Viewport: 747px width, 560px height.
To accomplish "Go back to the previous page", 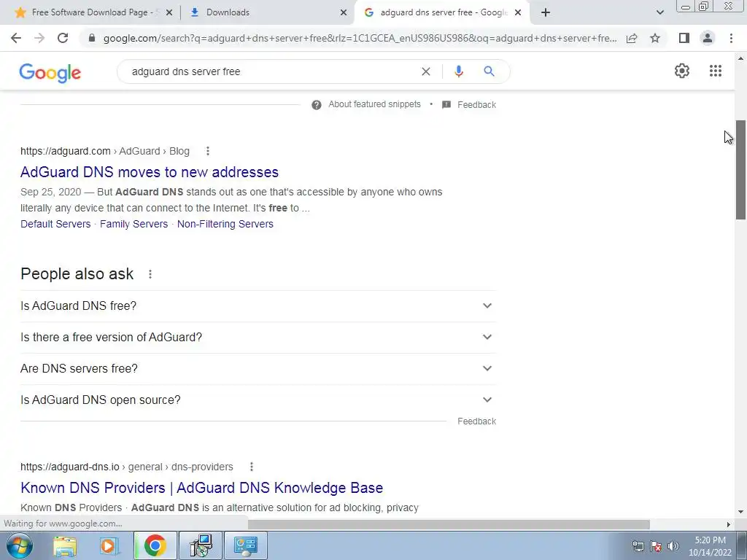I will [16, 38].
